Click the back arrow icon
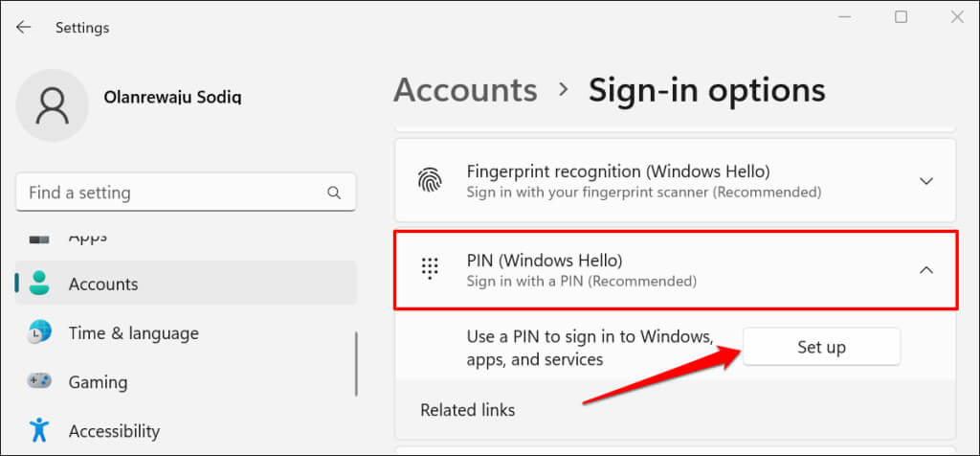This screenshot has height=456, width=980. coord(24,27)
